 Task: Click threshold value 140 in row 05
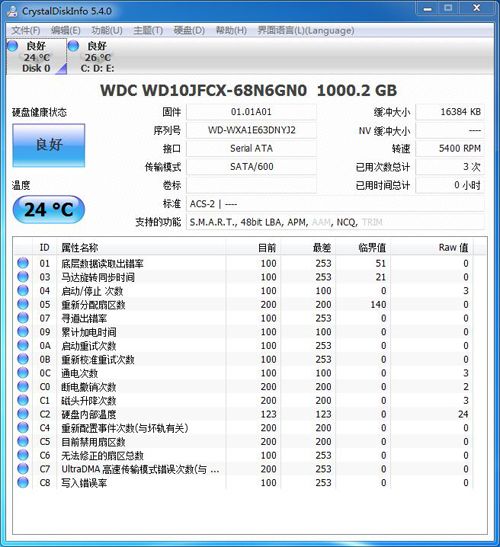[x=378, y=305]
